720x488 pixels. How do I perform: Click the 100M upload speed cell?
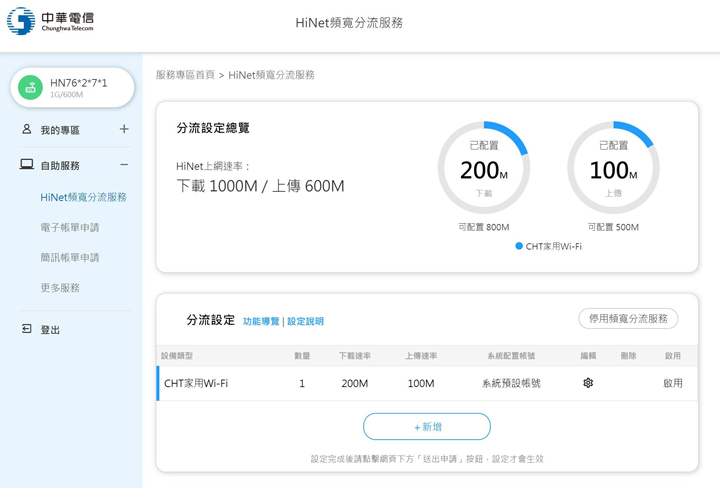[421, 383]
